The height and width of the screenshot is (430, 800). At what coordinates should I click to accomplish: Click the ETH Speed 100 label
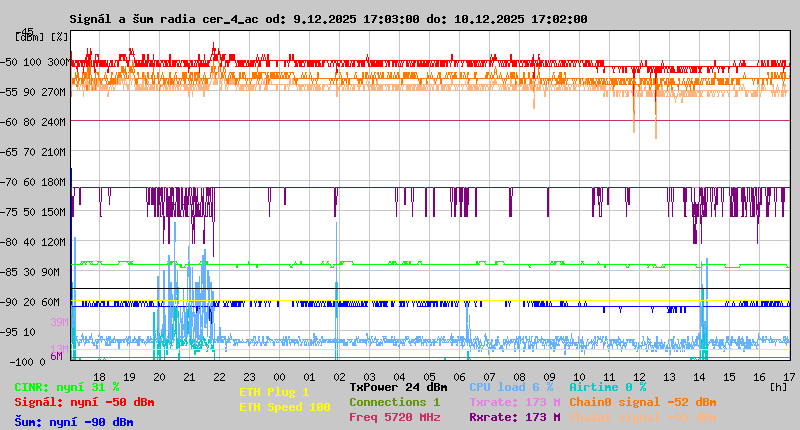pos(284,407)
